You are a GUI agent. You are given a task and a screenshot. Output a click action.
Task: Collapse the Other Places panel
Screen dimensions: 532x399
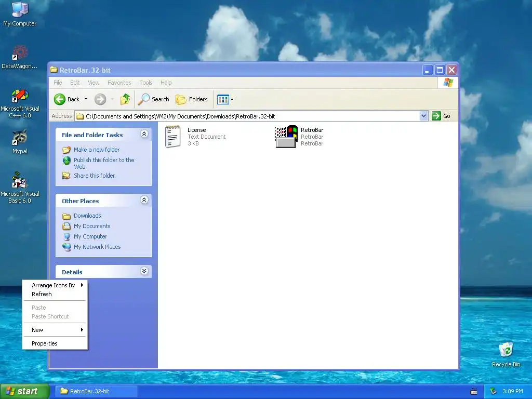click(x=144, y=200)
